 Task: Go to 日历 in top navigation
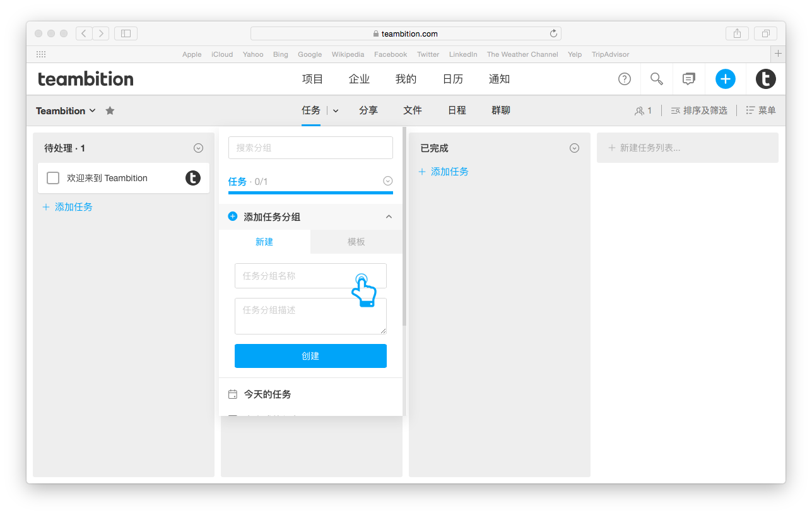coord(452,79)
